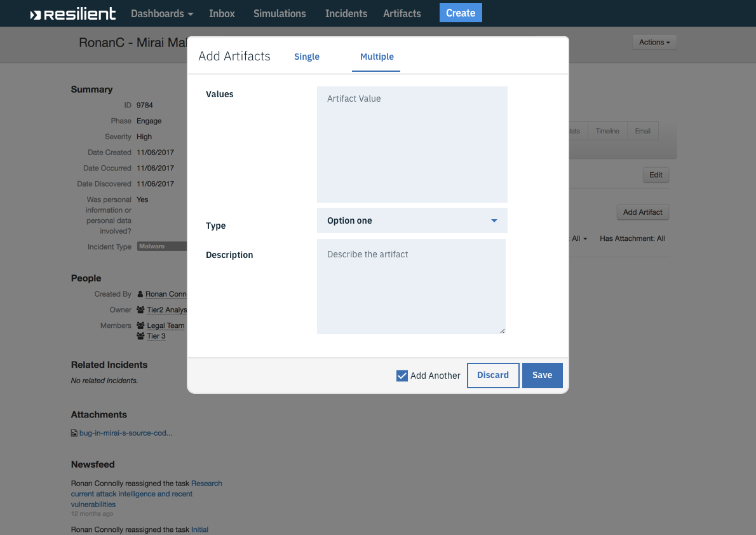Screen dimensions: 756x535
Task: Open the Artifacts page from the navigation bar
Action: click(x=402, y=13)
